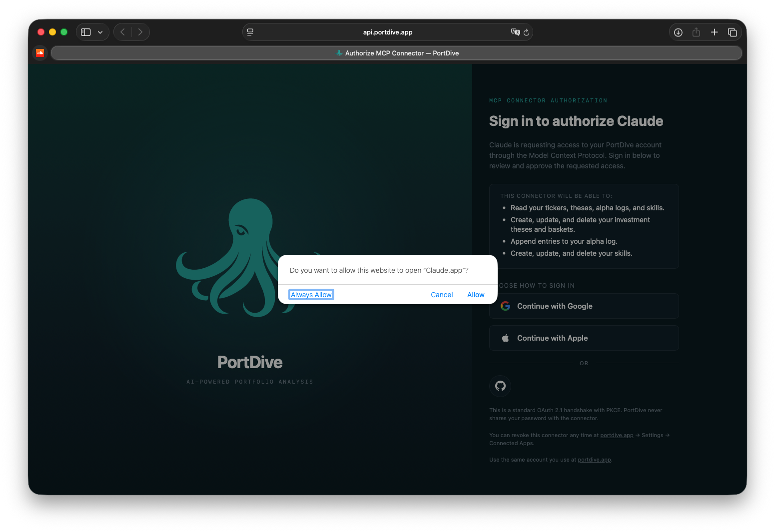Go forward to the next page
Viewport: 775px width, 532px height.
(140, 32)
